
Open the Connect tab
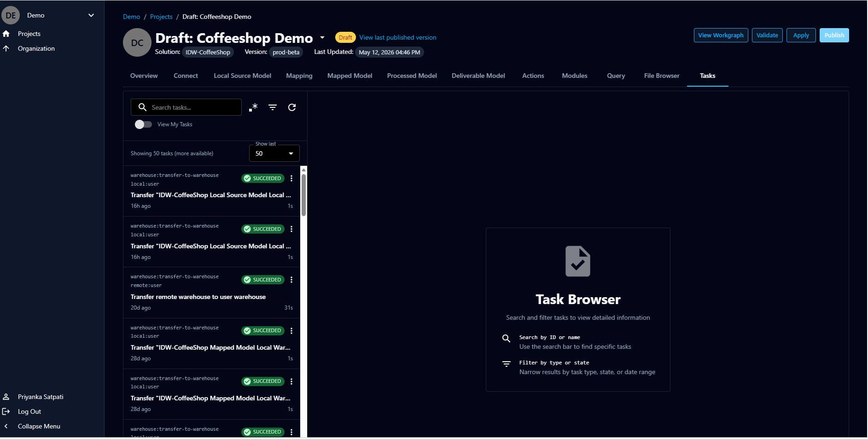(186, 76)
